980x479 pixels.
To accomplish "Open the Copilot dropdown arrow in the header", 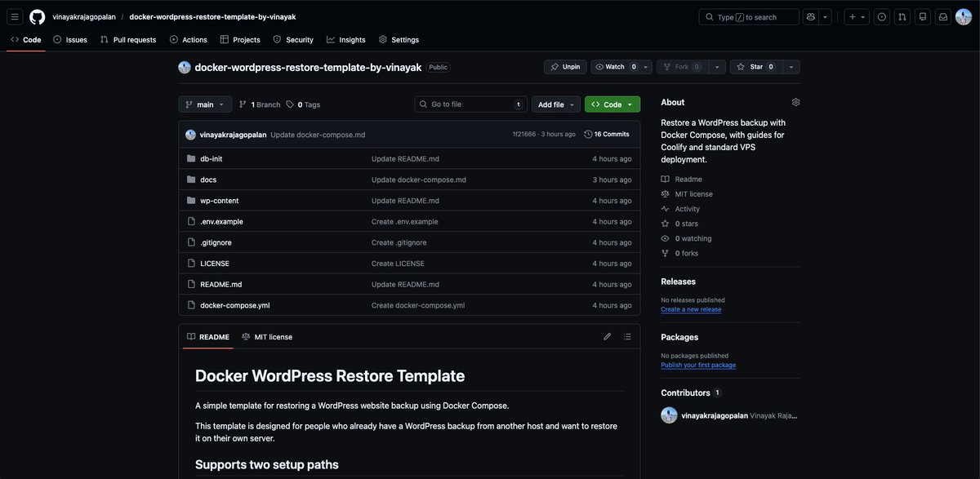I will (825, 16).
